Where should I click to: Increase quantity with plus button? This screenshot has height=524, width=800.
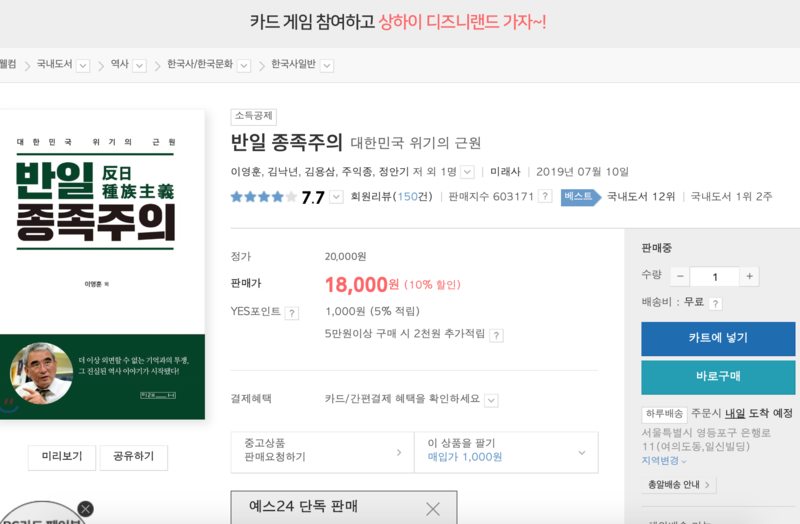click(749, 277)
